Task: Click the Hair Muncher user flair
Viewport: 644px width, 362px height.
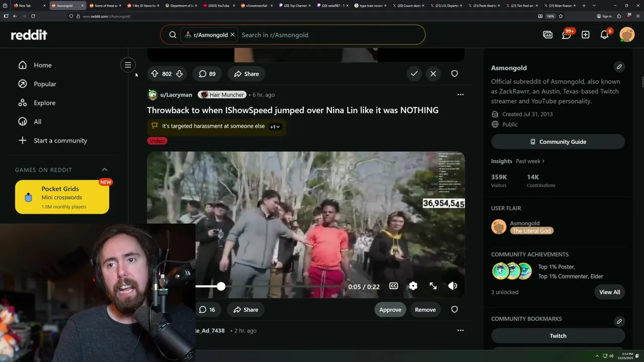Action: click(222, 95)
